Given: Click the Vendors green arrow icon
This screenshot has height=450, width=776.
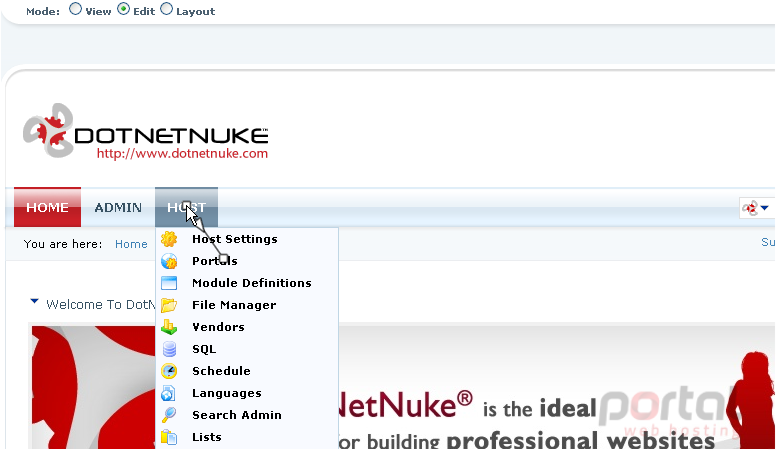Looking at the screenshot, I should 169,327.
